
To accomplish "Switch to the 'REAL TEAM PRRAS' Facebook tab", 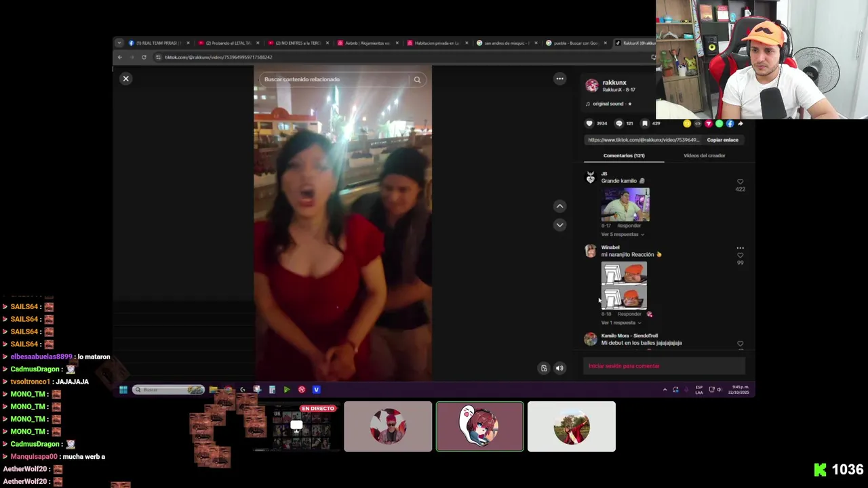I will coord(160,43).
